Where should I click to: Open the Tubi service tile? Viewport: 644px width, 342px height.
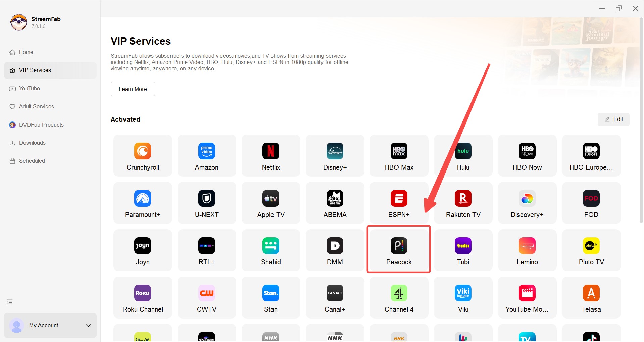point(463,250)
